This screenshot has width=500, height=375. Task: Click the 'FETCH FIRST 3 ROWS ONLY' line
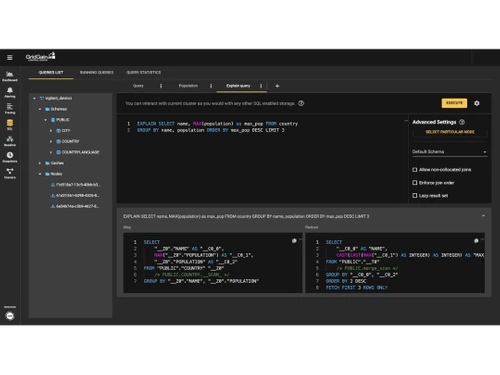[x=357, y=288]
